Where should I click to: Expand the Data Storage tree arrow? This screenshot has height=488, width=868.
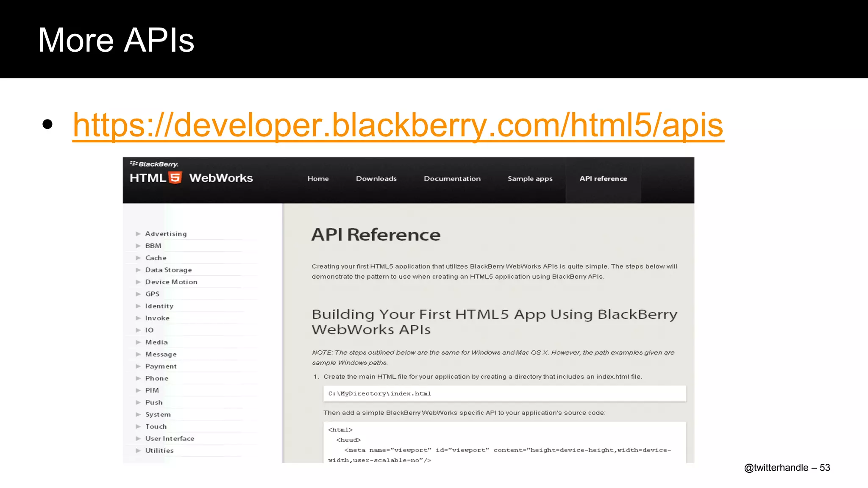[138, 270]
